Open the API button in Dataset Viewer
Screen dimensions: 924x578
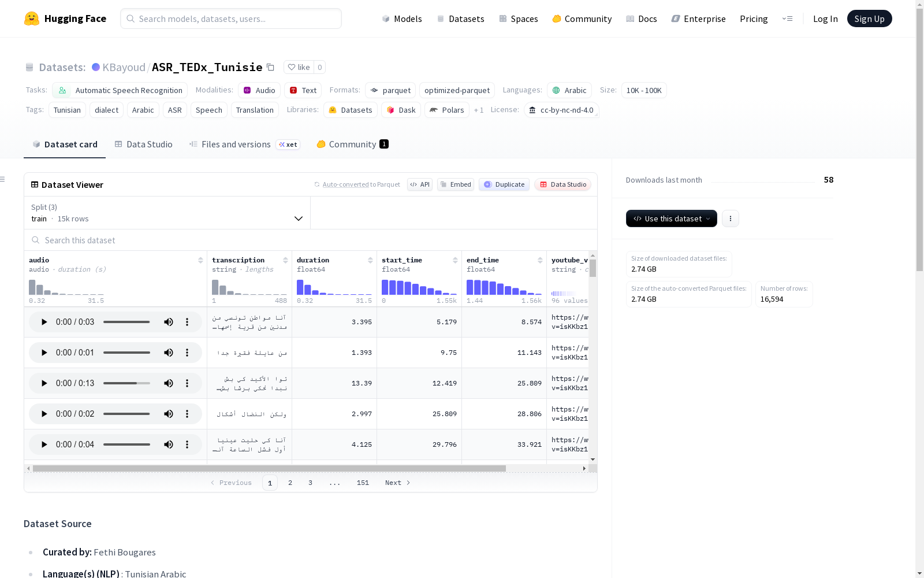tap(420, 184)
